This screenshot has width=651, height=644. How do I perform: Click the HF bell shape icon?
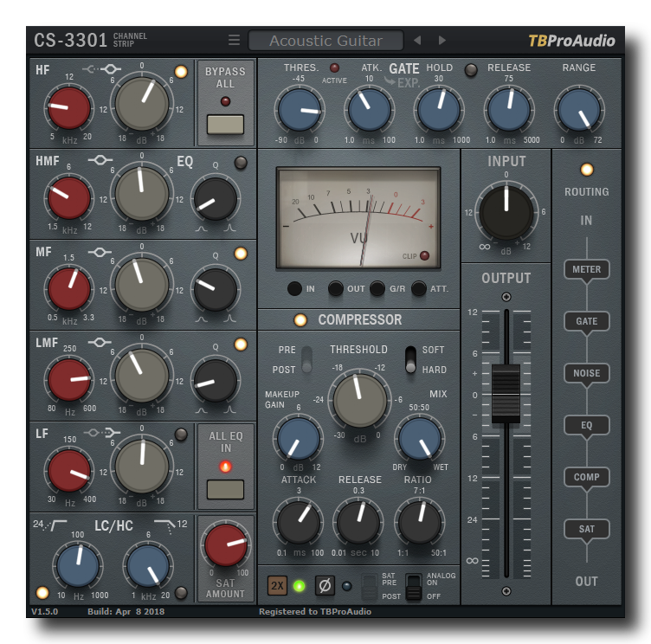pyautogui.click(x=111, y=69)
